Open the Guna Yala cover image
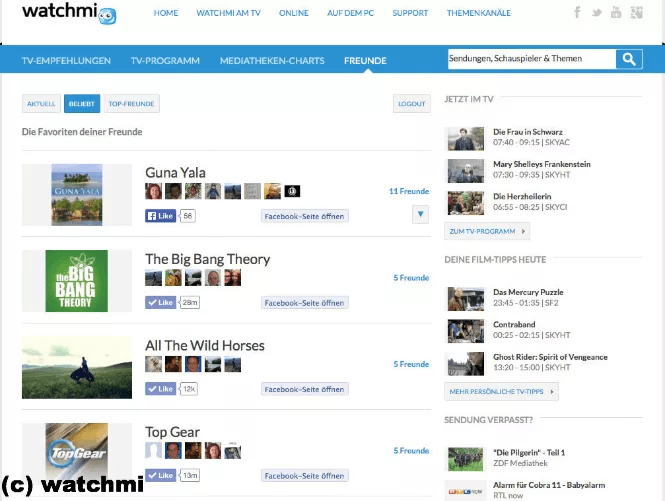 (77, 195)
